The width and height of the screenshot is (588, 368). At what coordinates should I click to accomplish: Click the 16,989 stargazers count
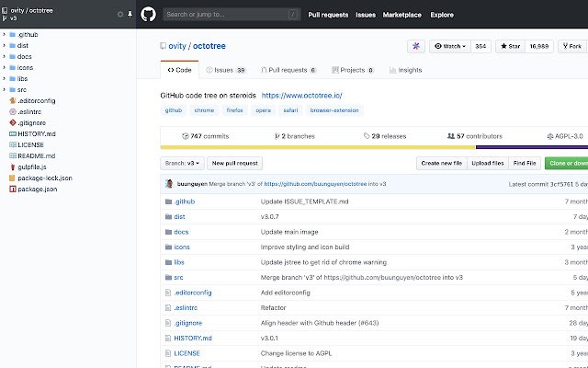[x=539, y=46]
